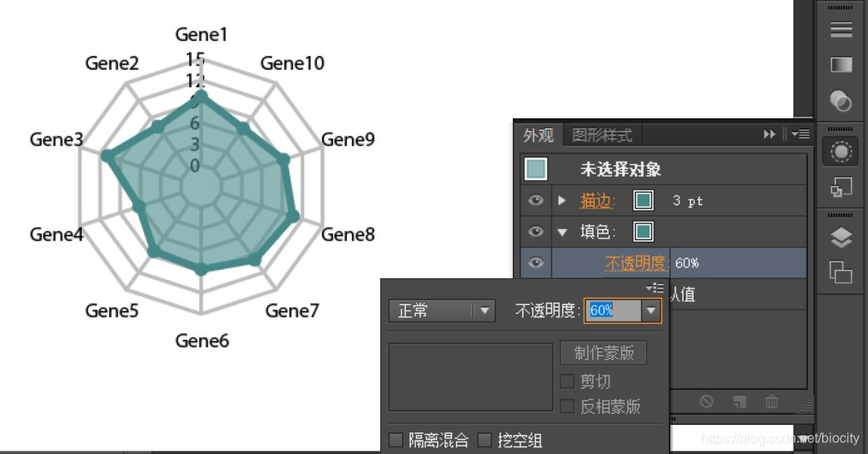Open the Stroke panel icon in dock
Viewport: 868px width, 454px height.
pos(841,30)
